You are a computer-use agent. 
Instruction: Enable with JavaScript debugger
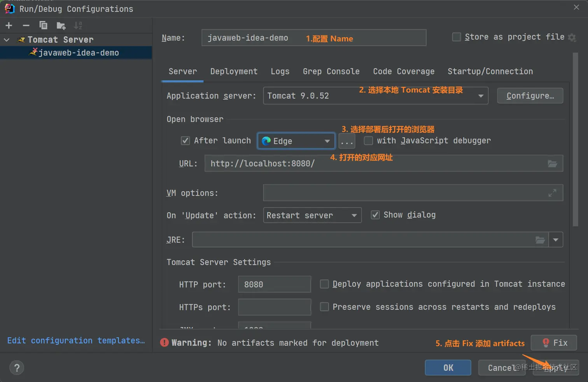(368, 141)
